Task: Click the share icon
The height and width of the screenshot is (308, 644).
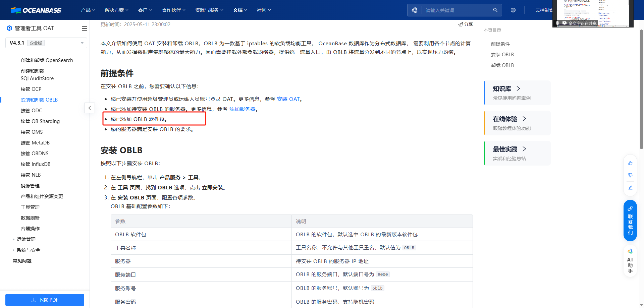Action: point(461,24)
